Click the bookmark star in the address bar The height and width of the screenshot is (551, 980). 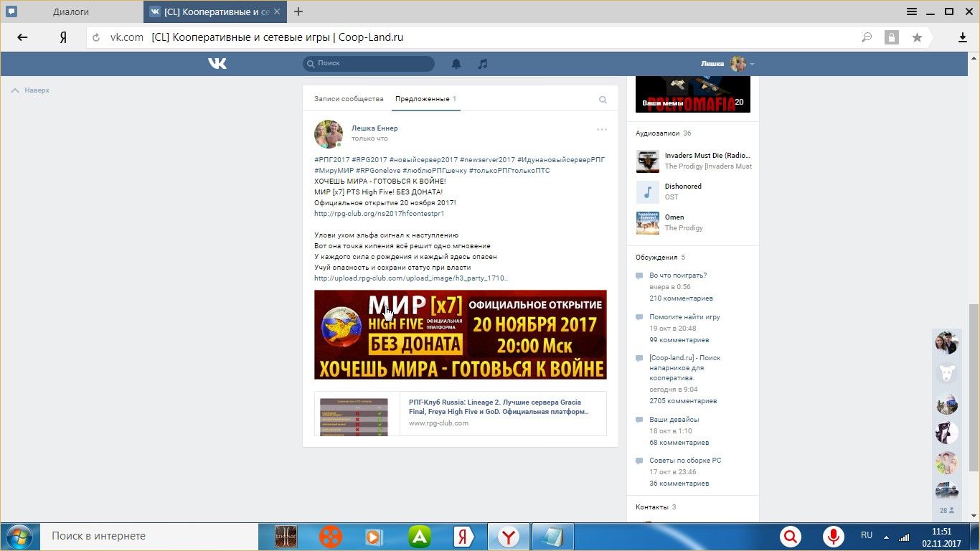[x=917, y=37]
